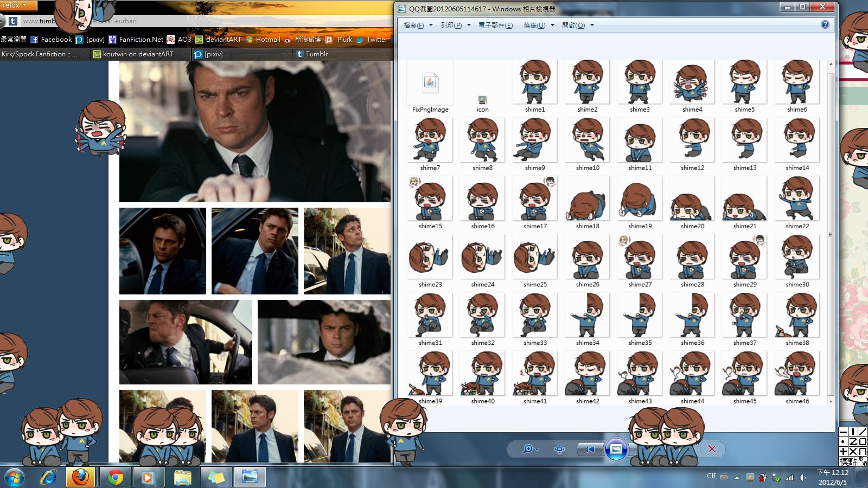Click the Firefox URL address field
Viewport: 868px width, 488px height.
[206, 21]
